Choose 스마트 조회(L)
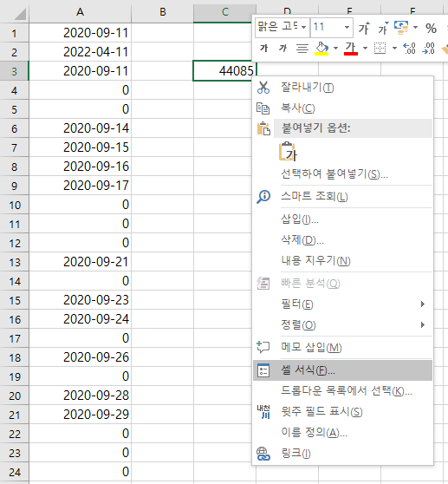Image resolution: width=448 pixels, height=484 pixels. click(343, 196)
